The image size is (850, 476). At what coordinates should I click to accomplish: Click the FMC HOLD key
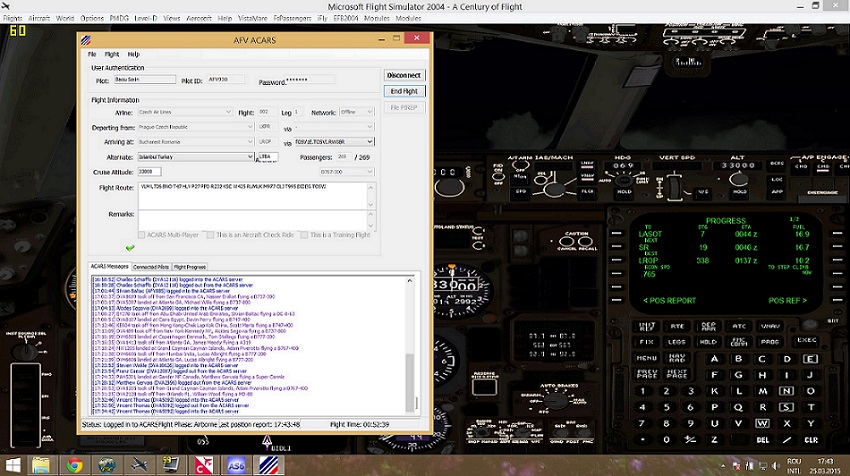(708, 342)
